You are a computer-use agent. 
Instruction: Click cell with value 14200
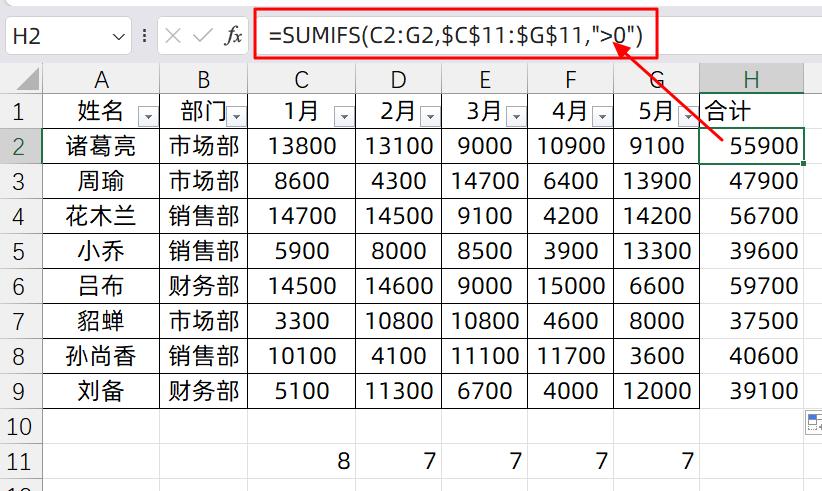tap(656, 216)
